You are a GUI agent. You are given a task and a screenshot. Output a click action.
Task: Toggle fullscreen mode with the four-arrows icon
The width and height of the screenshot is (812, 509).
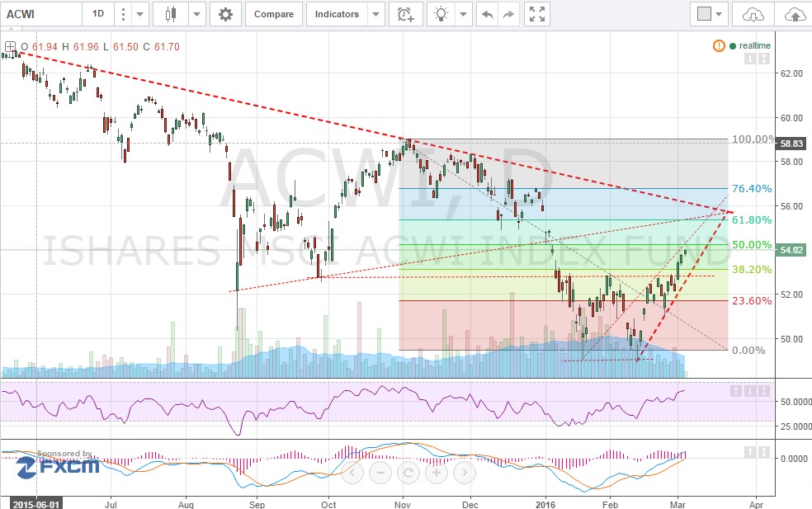point(537,14)
